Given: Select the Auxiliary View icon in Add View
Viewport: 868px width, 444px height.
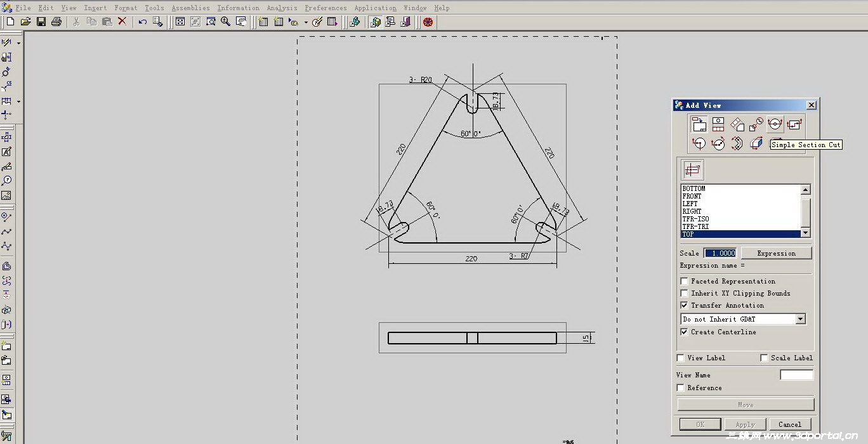Looking at the screenshot, I should (737, 124).
